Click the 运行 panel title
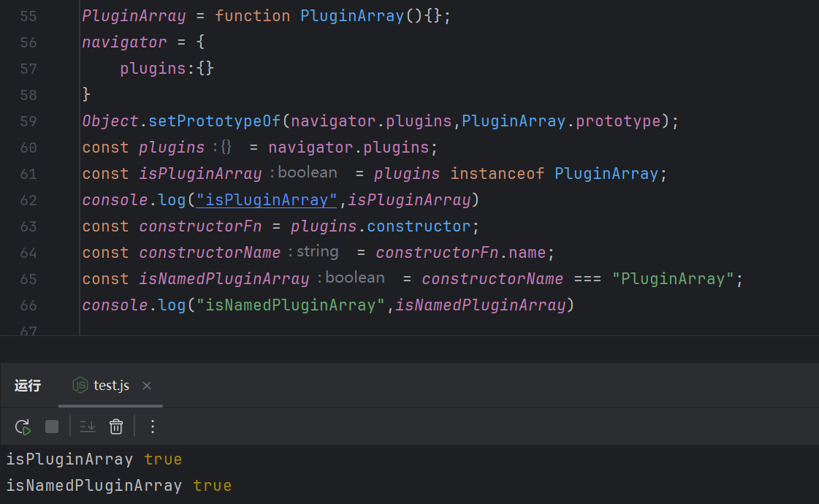Viewport: 819px width, 504px height. pos(28,386)
